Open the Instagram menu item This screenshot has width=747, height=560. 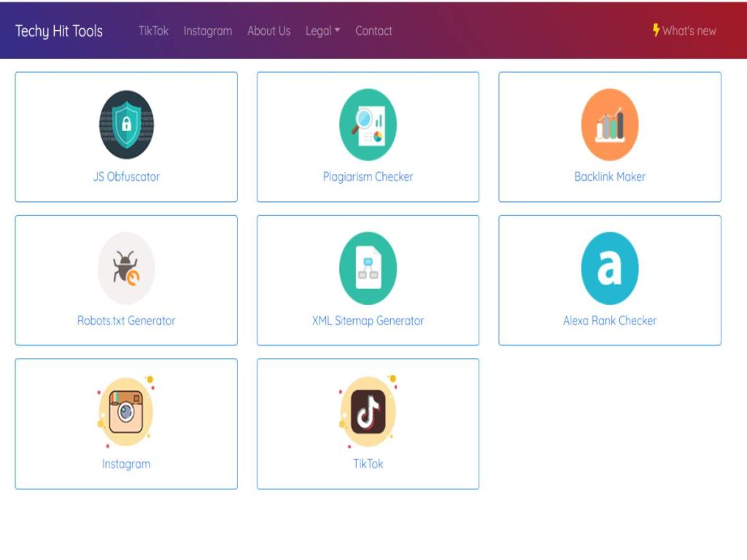click(x=207, y=31)
